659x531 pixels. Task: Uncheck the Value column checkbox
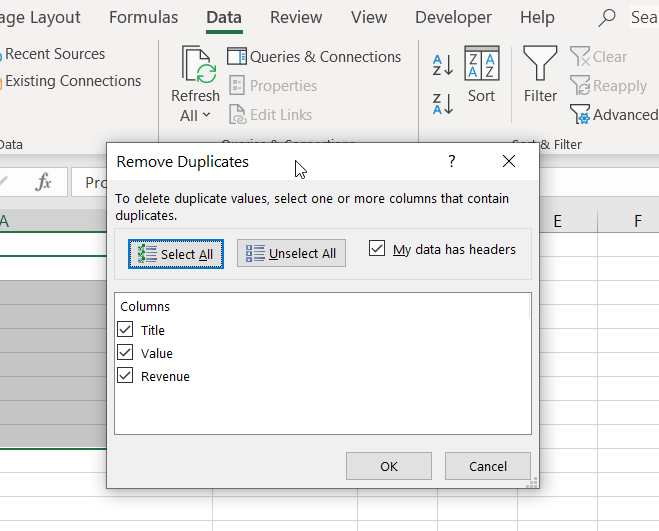pyautogui.click(x=125, y=352)
